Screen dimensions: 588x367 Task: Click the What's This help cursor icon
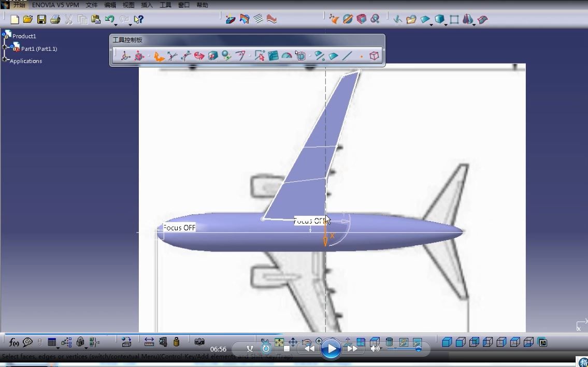coord(138,19)
